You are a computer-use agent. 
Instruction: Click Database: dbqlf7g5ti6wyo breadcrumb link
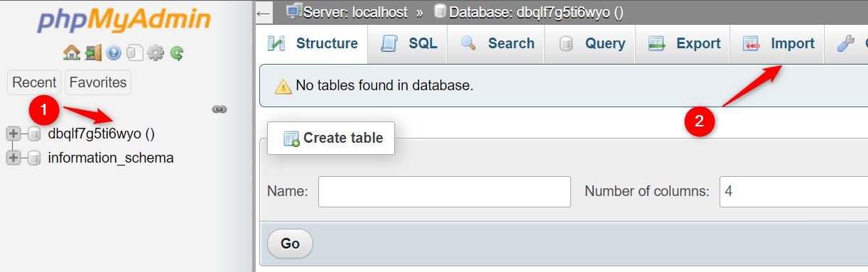536,11
